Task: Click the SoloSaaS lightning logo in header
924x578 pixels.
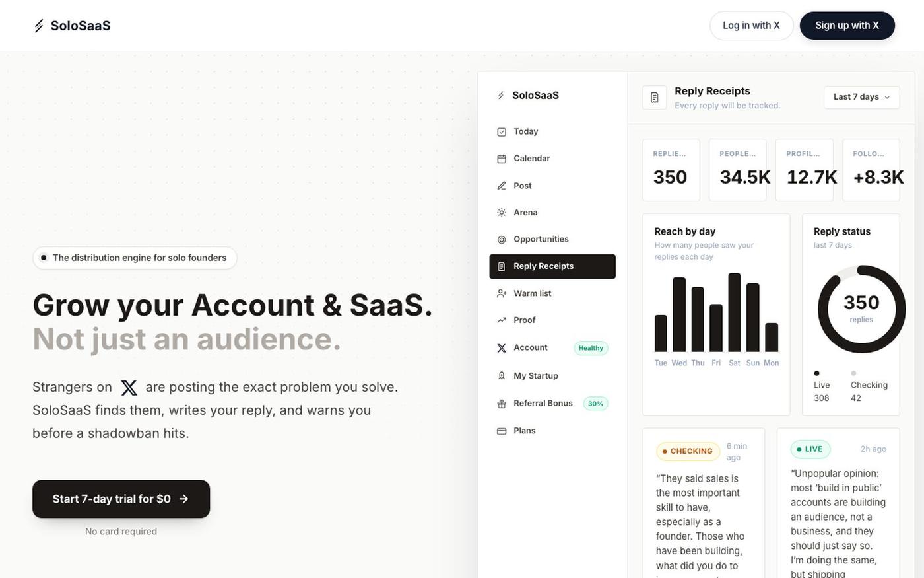Action: (39, 26)
